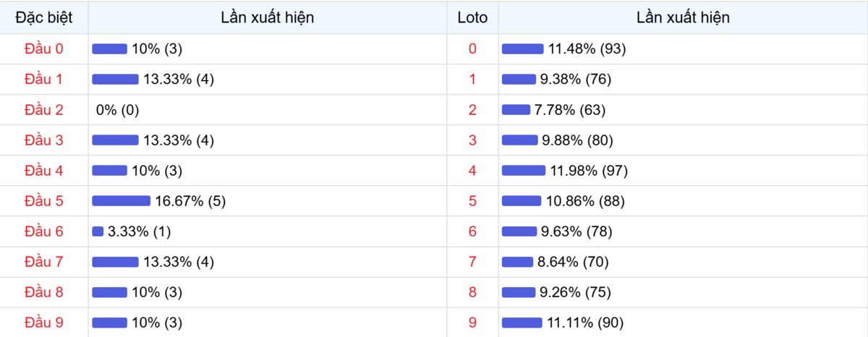The image size is (868, 337).
Task: Click the small bar for Đầu 6
Action: pos(98,231)
